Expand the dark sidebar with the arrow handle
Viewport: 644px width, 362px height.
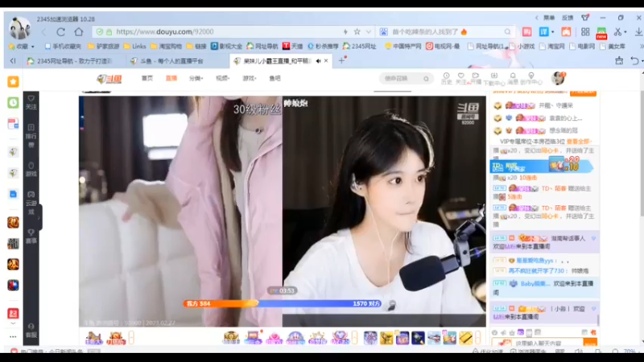39,217
